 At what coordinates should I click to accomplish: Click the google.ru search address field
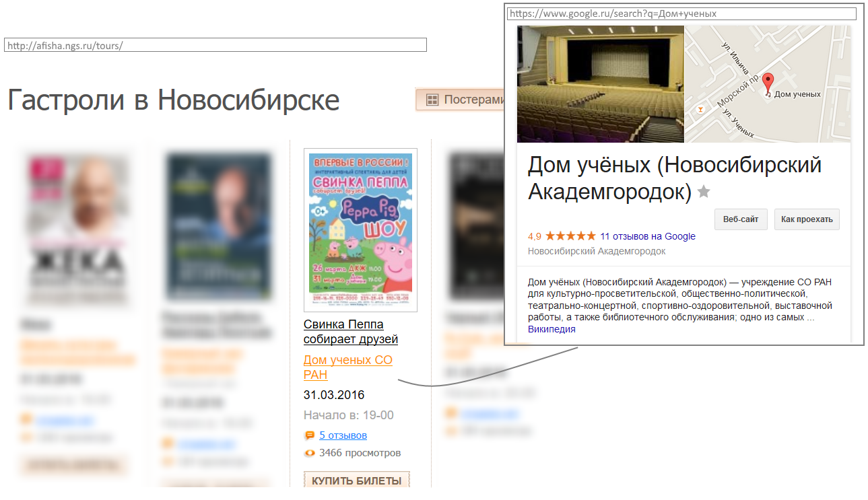[681, 13]
